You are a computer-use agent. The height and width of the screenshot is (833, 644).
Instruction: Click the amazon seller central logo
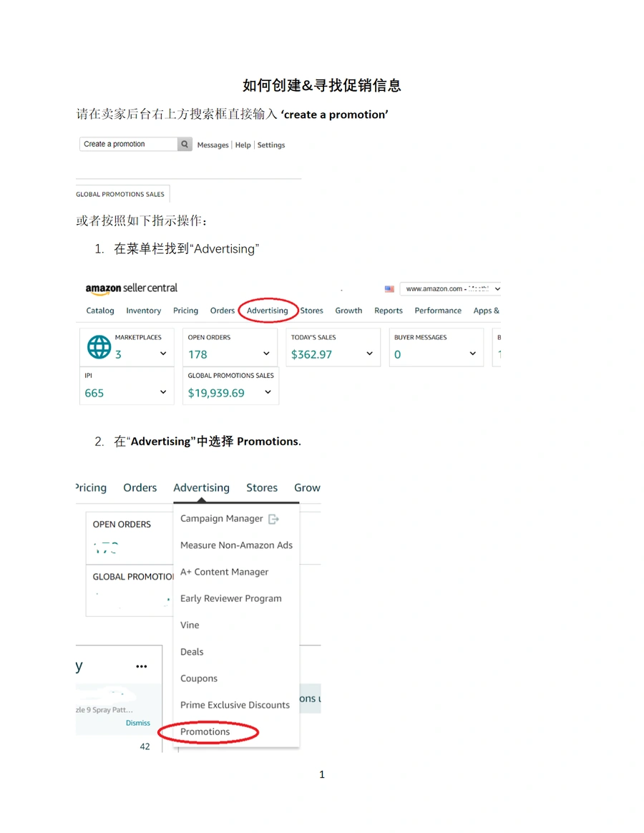[131, 288]
